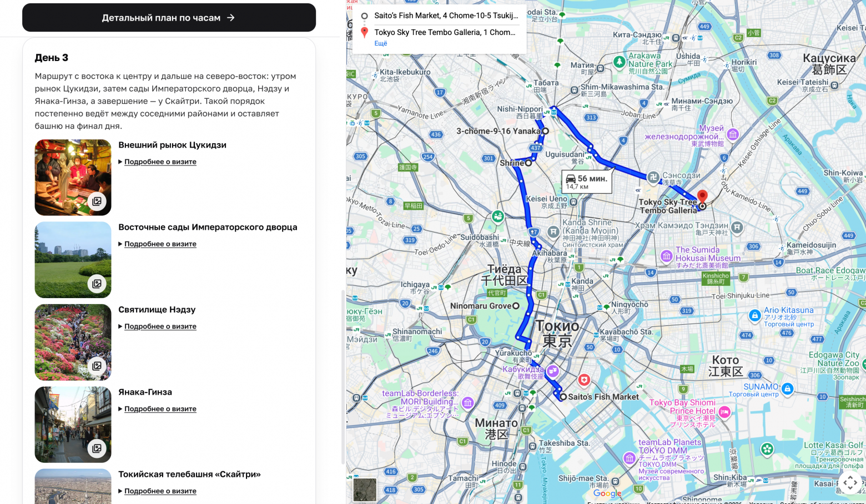Click the teamLab Planets TOKYO DMM icon

pyautogui.click(x=630, y=458)
